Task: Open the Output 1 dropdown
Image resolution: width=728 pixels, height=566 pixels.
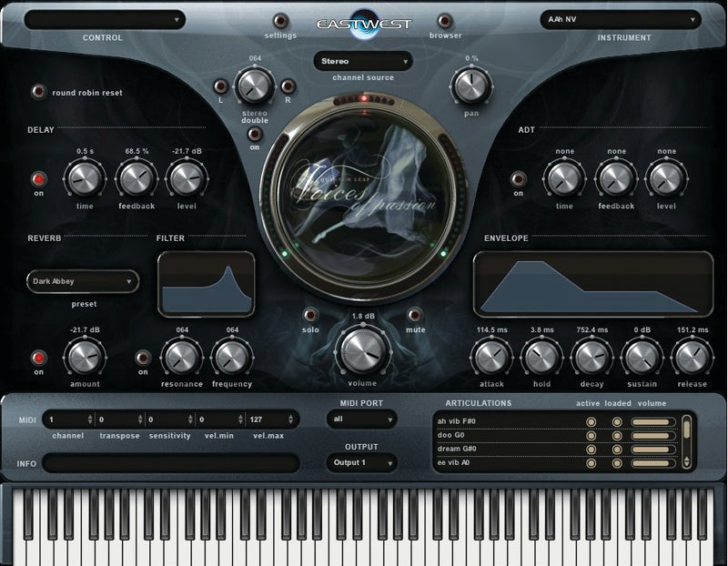Action: 362,462
